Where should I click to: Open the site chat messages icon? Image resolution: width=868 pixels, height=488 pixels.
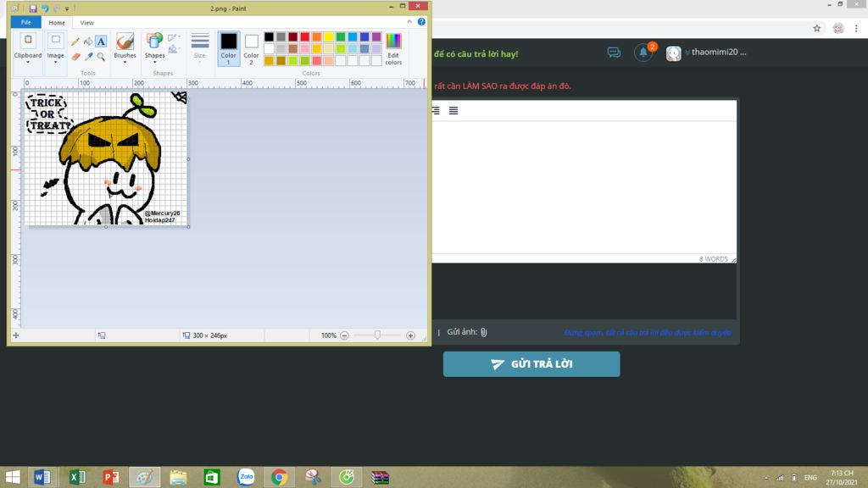[614, 53]
